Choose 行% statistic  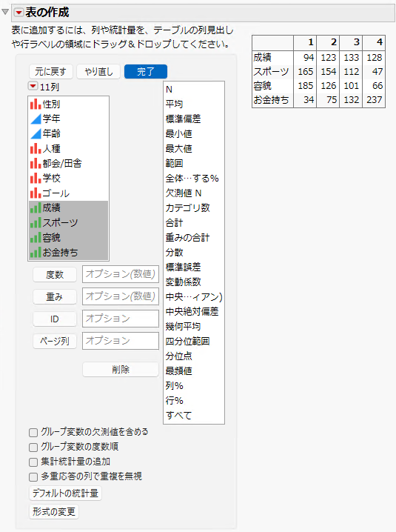pos(174,401)
